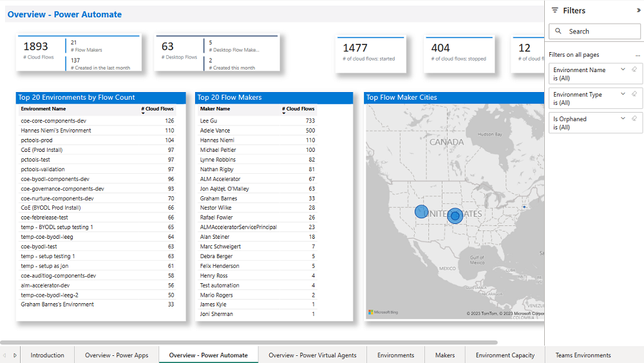Select coe-core-components-dev environment row
This screenshot has width=644, height=363.
coord(97,121)
